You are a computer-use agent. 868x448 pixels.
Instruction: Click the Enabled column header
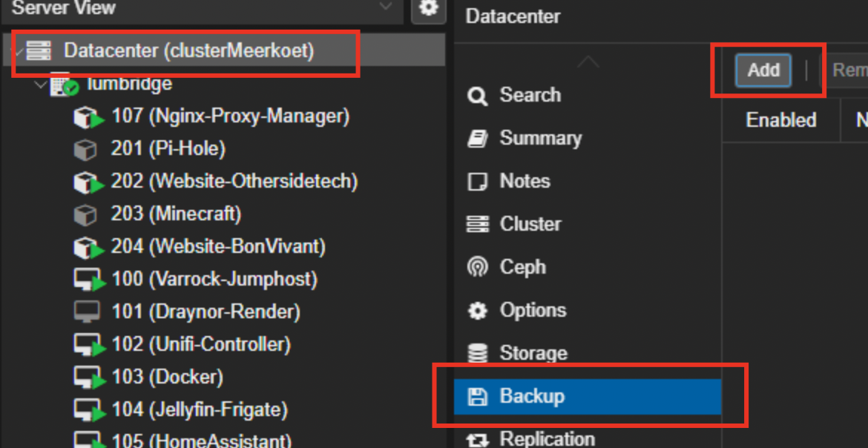tap(781, 120)
